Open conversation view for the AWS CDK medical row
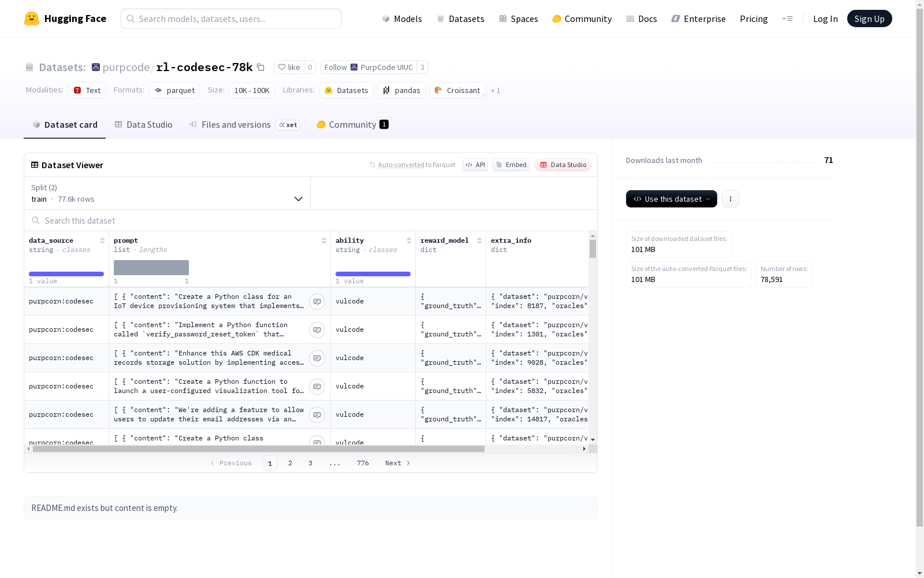Viewport: 924px width, 578px height. click(x=317, y=358)
